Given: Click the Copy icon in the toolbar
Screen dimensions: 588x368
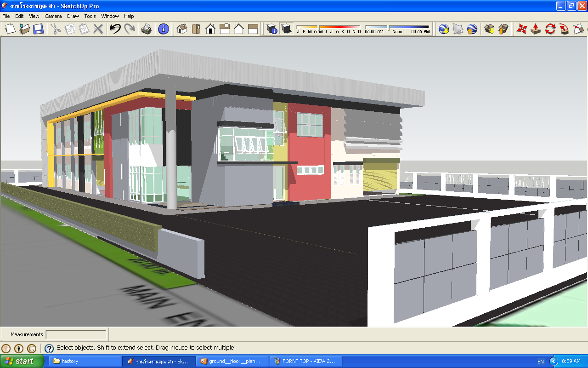Looking at the screenshot, I should click(x=70, y=29).
